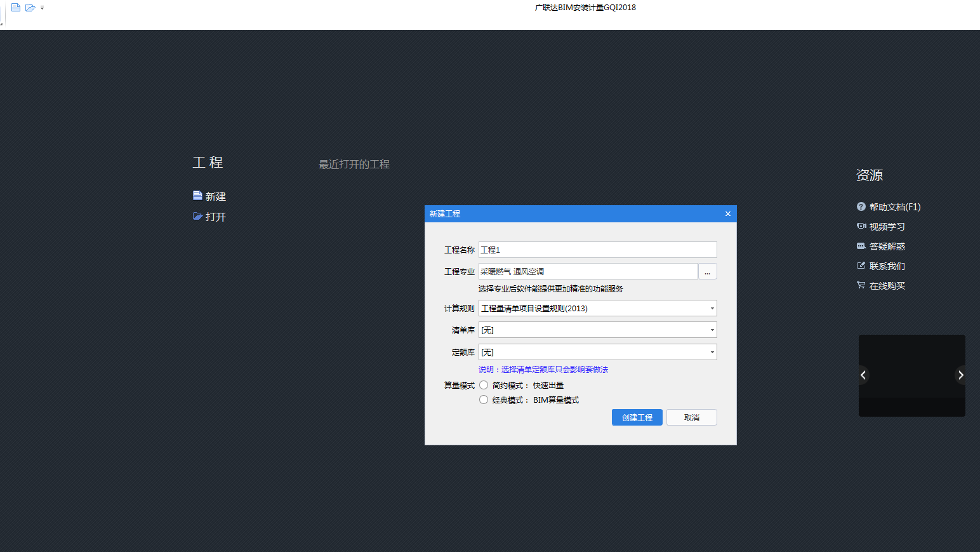Click the shopping cart icon

(x=861, y=285)
